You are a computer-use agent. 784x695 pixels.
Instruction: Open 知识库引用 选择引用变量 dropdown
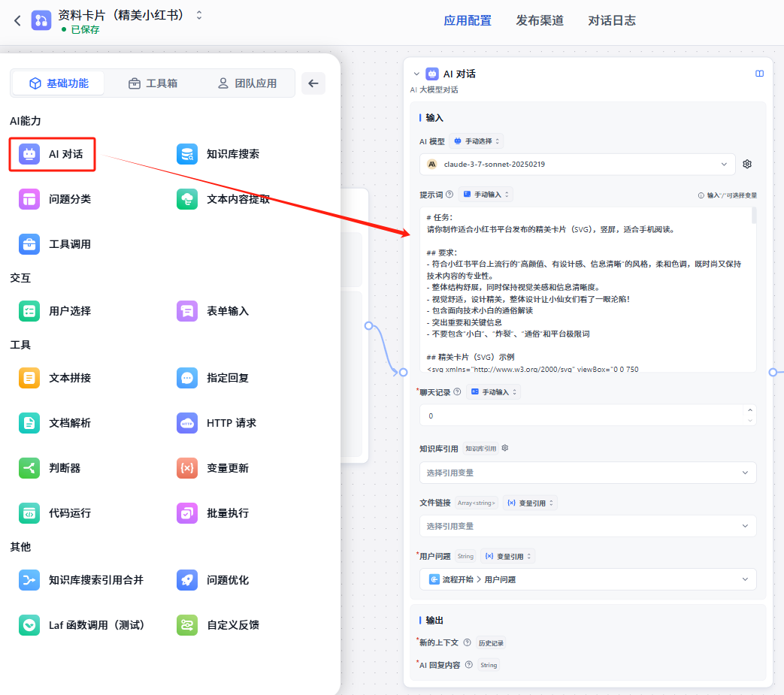point(588,473)
